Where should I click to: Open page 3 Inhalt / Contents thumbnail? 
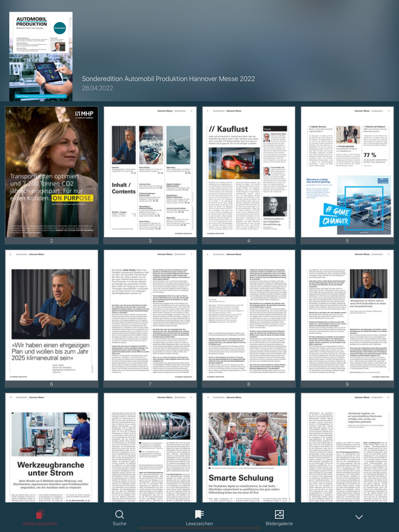click(150, 172)
